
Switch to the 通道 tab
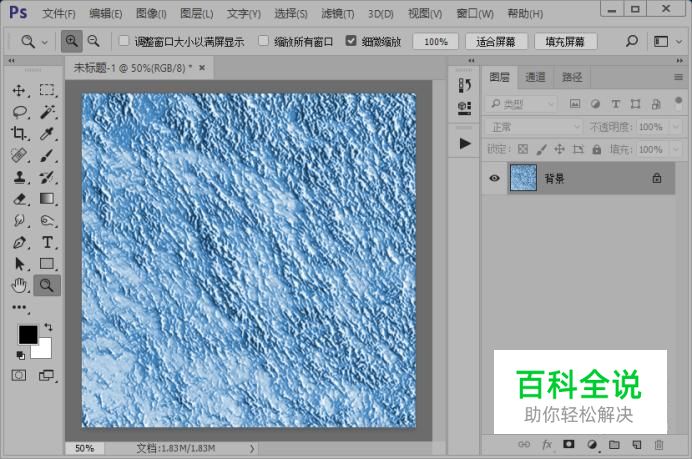point(535,77)
